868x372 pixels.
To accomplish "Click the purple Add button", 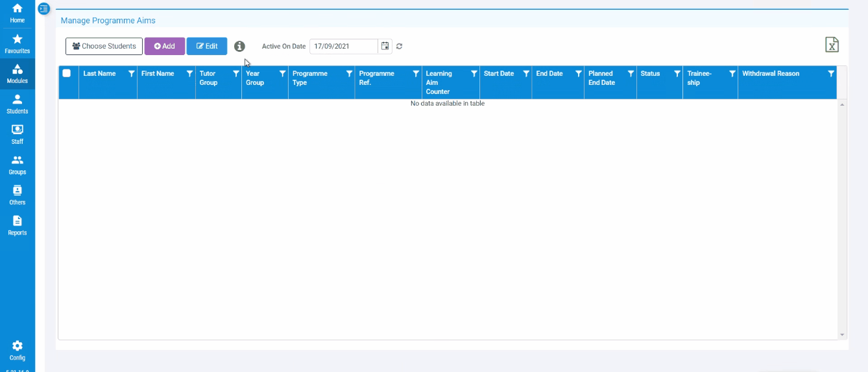I will click(165, 46).
